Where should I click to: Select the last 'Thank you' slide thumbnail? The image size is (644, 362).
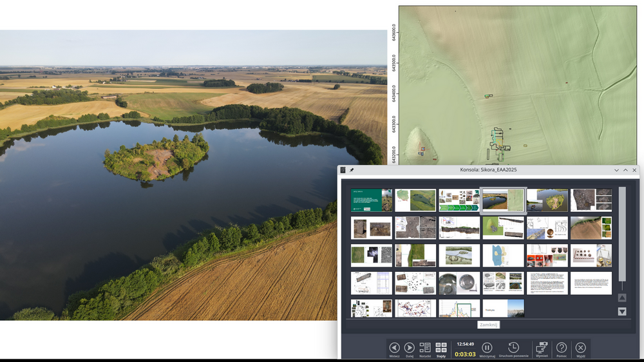point(503,308)
